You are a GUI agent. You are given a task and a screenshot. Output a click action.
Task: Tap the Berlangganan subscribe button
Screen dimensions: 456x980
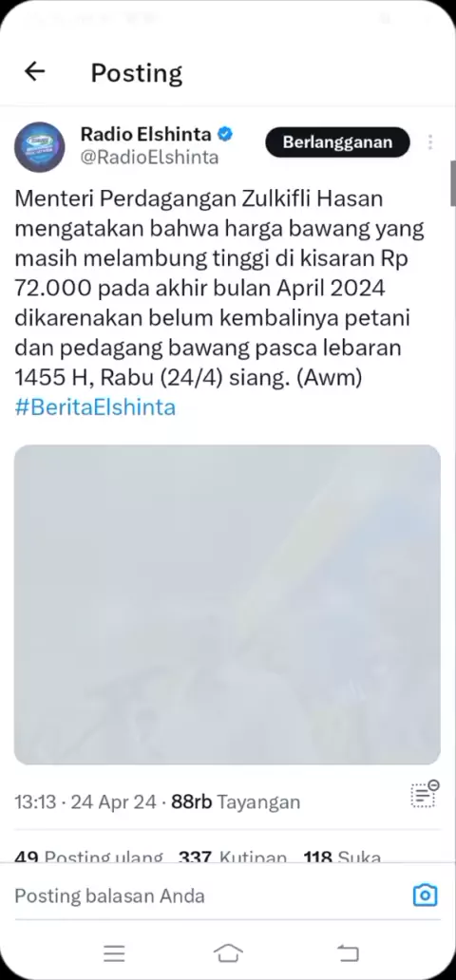(x=338, y=141)
